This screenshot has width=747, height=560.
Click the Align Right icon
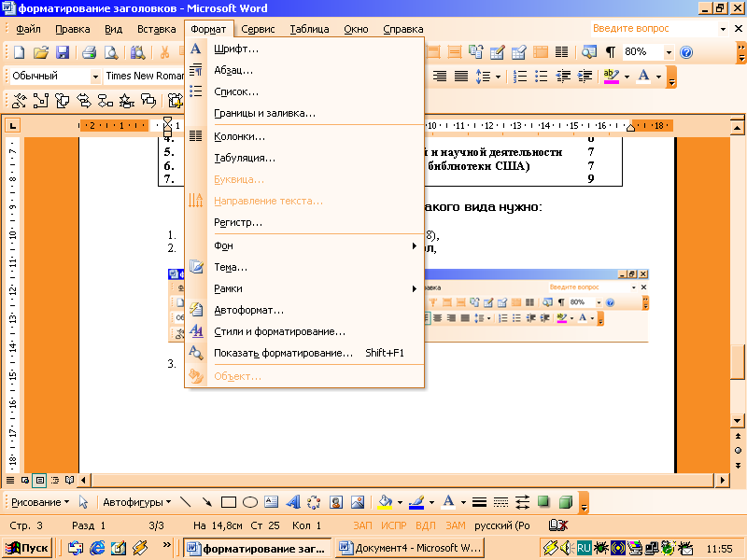(x=440, y=77)
